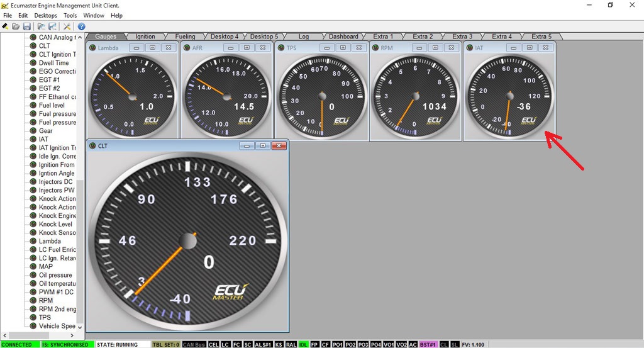Click the gauge icon in the CLT window title bar

pyautogui.click(x=92, y=146)
